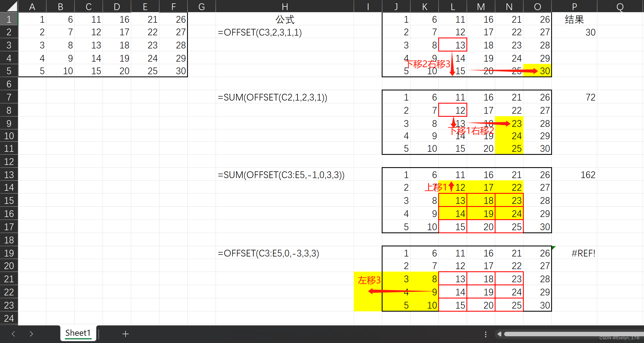Select column P header
This screenshot has width=644, height=343.
[x=574, y=6]
